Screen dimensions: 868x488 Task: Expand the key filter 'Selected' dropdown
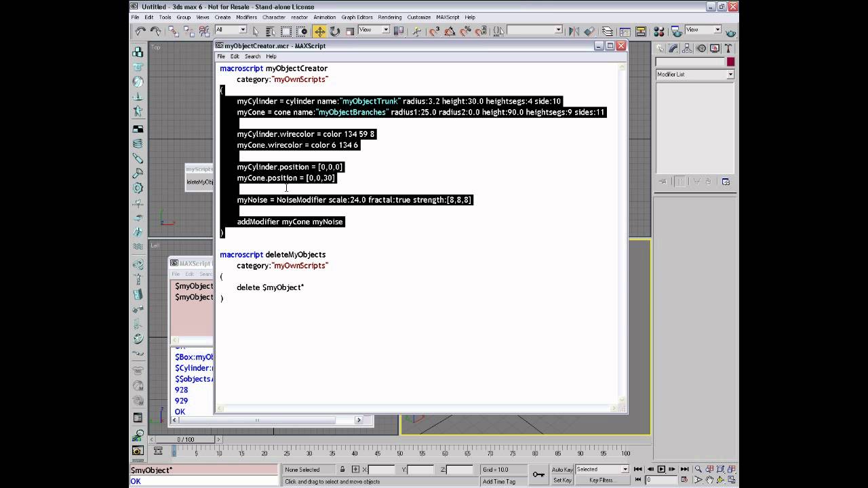pos(603,469)
